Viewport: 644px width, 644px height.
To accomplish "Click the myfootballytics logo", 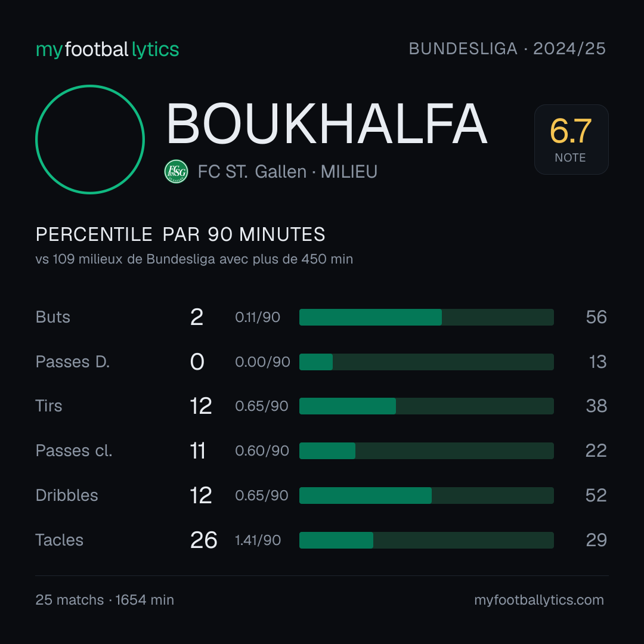I will tap(107, 49).
